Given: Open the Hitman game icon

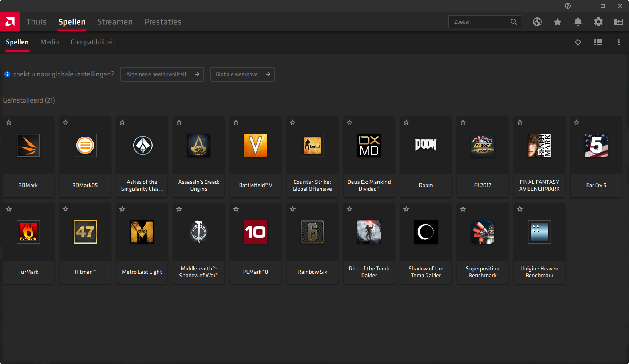Looking at the screenshot, I should (85, 232).
